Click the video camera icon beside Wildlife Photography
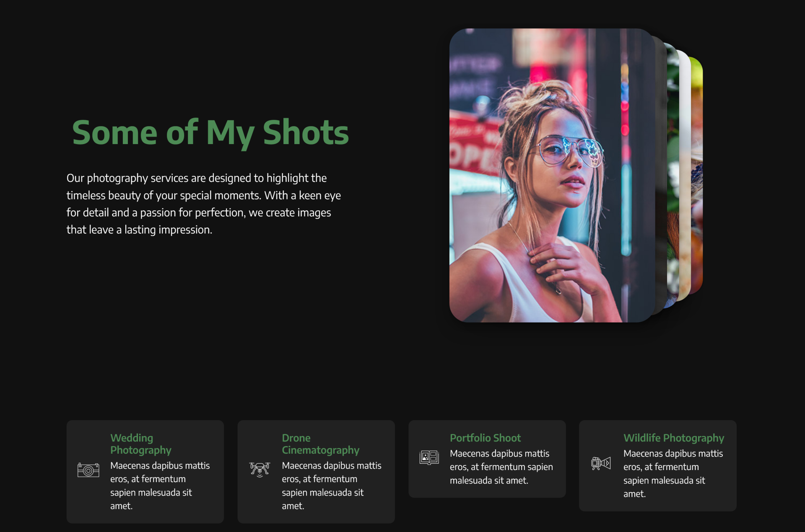 (600, 463)
